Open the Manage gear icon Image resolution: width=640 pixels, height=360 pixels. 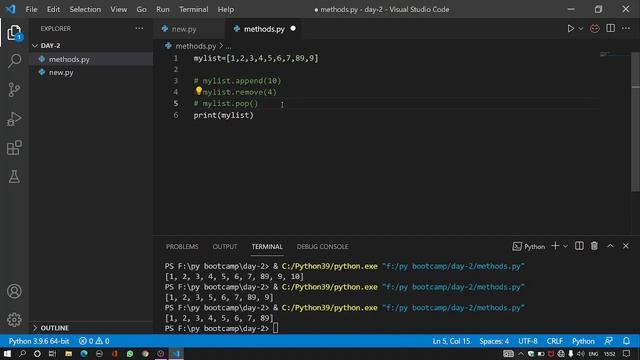(x=14, y=320)
